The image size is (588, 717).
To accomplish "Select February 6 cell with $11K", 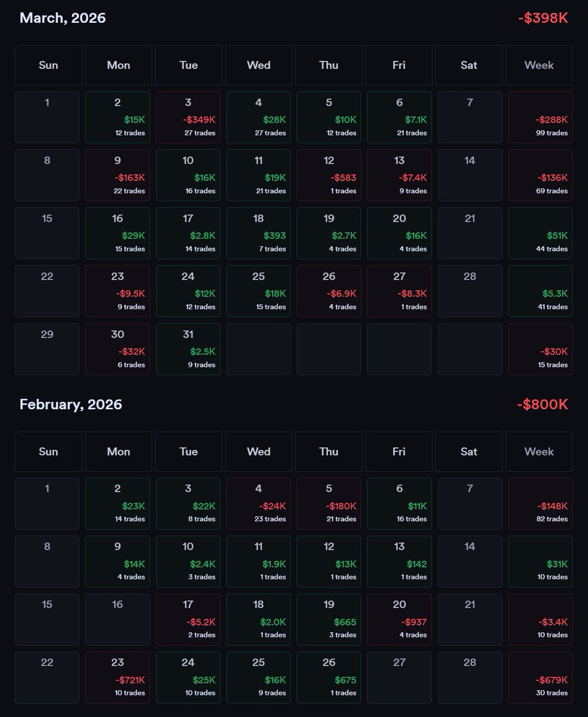I will pos(399,504).
